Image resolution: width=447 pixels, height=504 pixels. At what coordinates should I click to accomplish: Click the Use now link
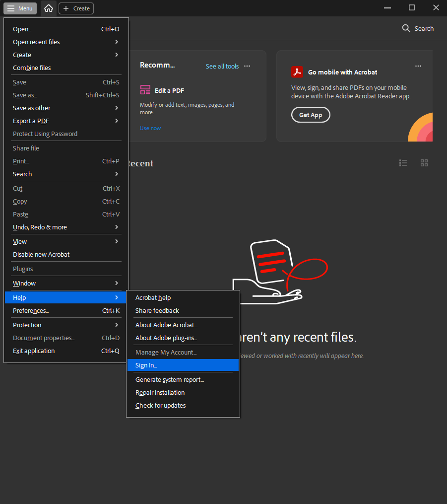pos(150,128)
